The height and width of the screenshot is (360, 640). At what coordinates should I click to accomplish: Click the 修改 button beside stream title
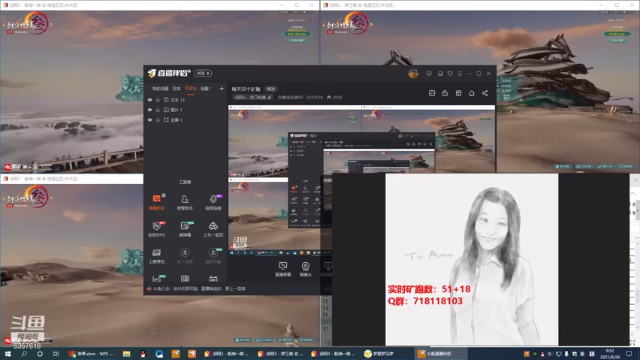point(271,89)
